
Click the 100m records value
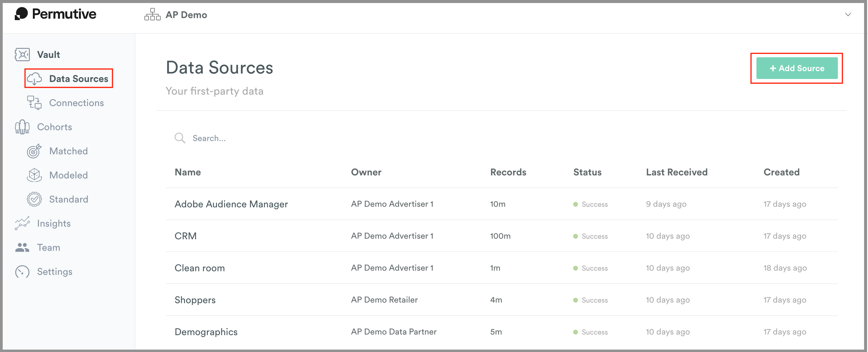pos(500,236)
